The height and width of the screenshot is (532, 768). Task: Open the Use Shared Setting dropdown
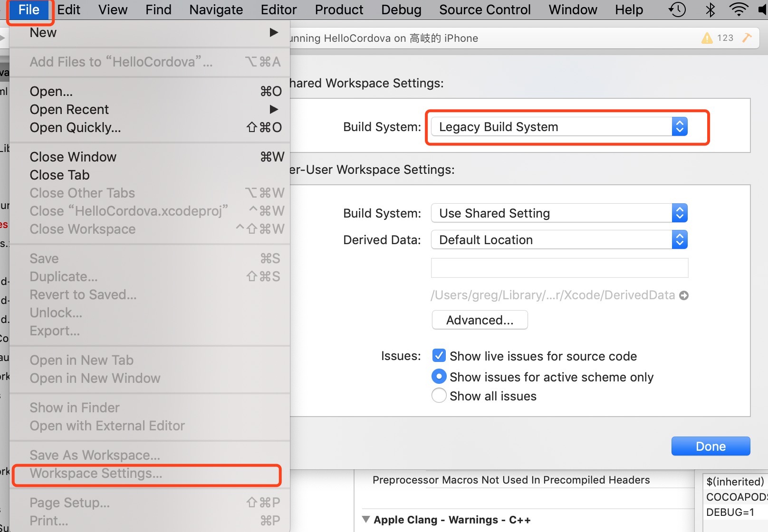[x=559, y=213]
